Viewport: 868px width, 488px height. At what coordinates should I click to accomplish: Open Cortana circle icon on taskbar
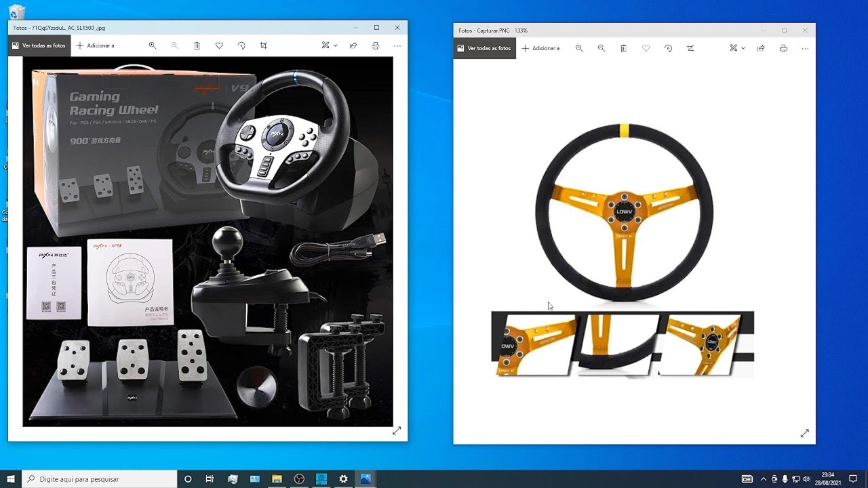point(188,479)
